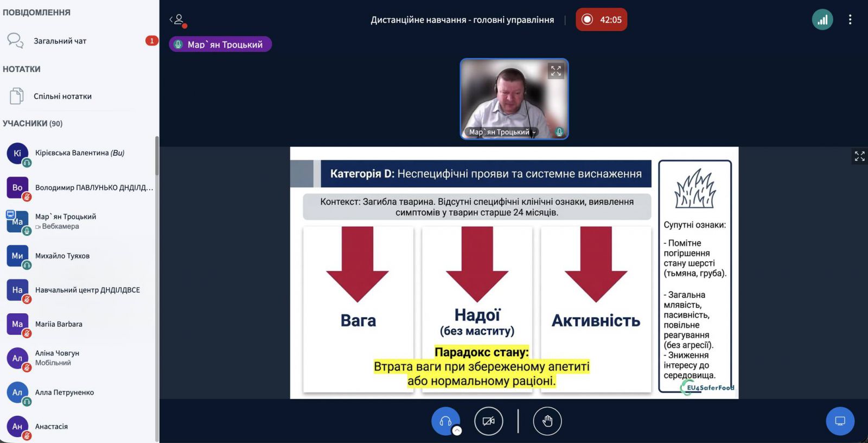
Task: Click Алла Петруненко in user list
Action: (x=64, y=393)
